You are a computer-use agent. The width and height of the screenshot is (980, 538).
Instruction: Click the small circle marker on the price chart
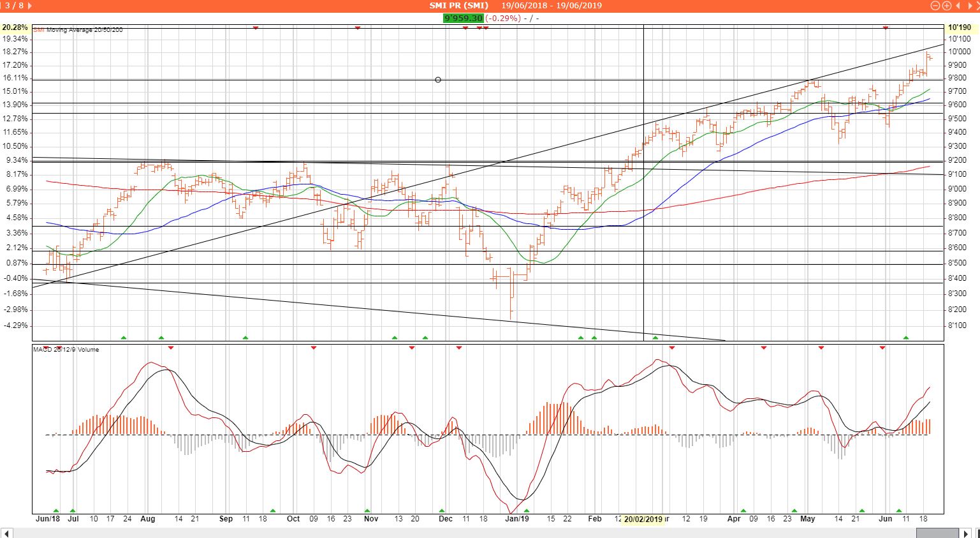(x=438, y=80)
